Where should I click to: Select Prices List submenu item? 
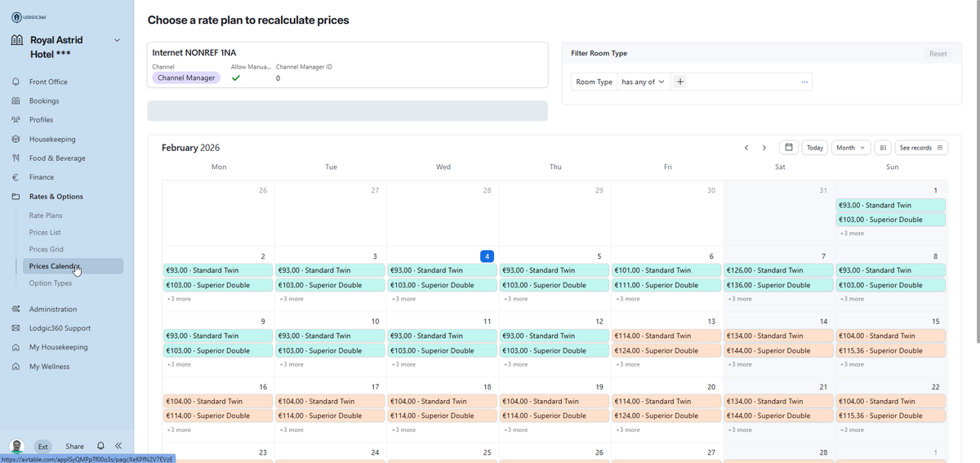pyautogui.click(x=45, y=233)
